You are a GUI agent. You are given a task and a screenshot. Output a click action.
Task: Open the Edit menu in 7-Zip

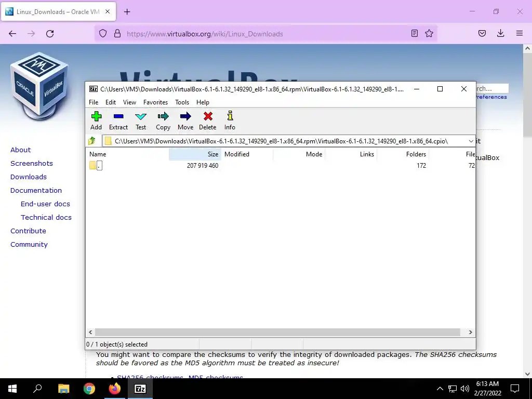point(111,102)
